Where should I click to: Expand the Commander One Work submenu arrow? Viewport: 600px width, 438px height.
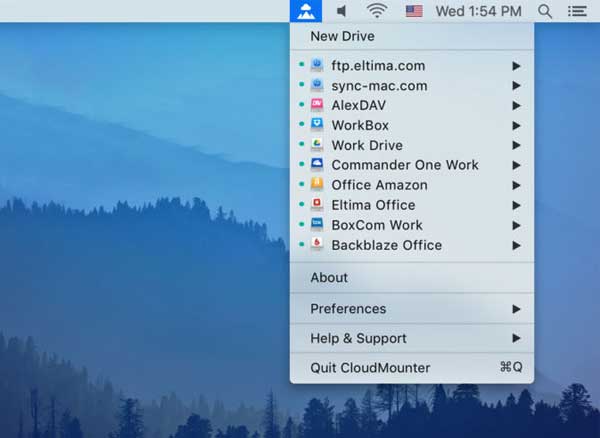(517, 165)
